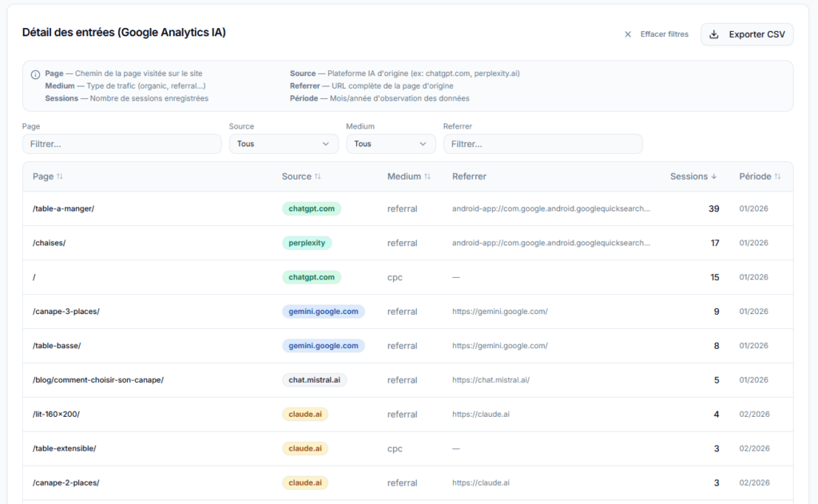
Task: Open the Source filter dropdown
Action: (x=284, y=144)
